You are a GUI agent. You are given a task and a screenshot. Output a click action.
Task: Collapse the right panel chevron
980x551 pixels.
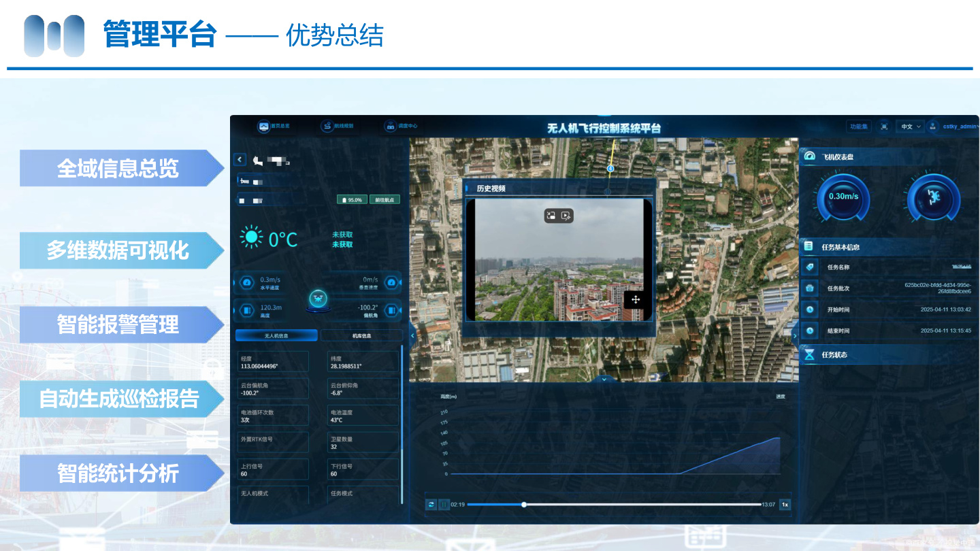(x=796, y=334)
